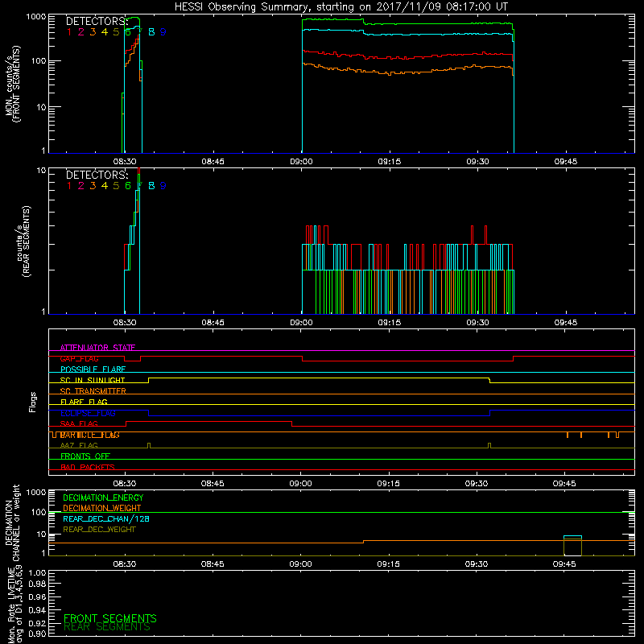Click the FLARE_FLAG label
Screen dimensions: 644x644
84,402
